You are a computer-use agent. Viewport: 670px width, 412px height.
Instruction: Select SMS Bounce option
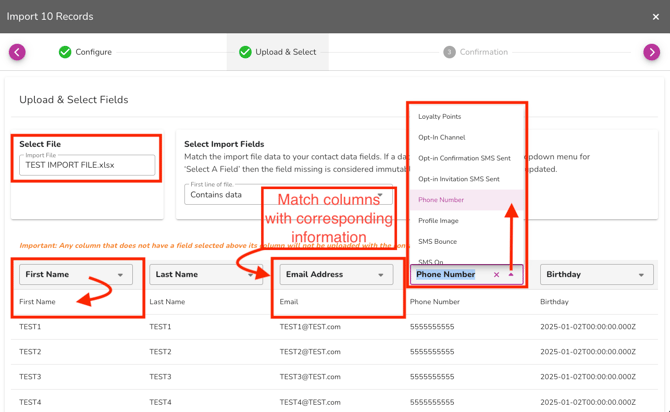pyautogui.click(x=438, y=242)
